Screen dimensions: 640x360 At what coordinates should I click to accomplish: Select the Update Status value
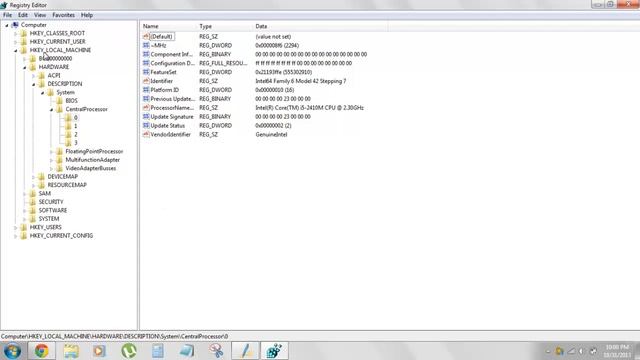167,126
